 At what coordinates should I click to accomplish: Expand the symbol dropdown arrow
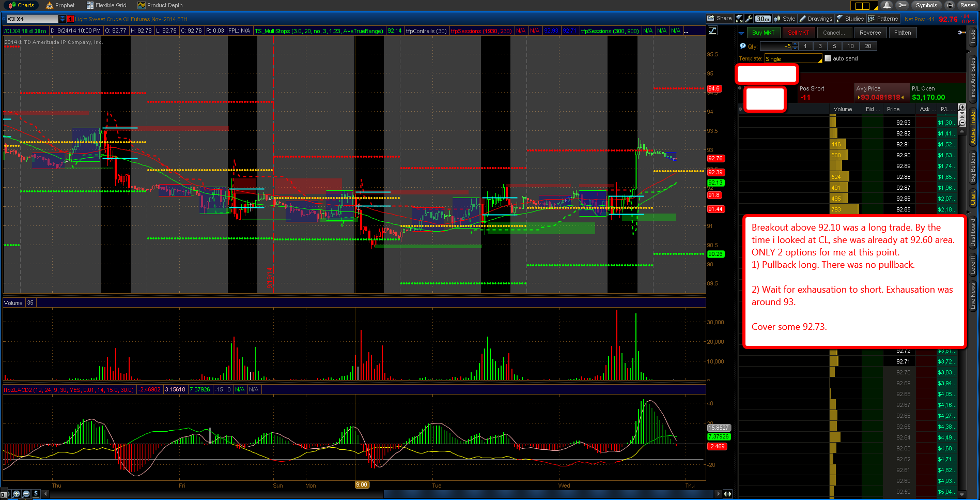pyautogui.click(x=63, y=19)
